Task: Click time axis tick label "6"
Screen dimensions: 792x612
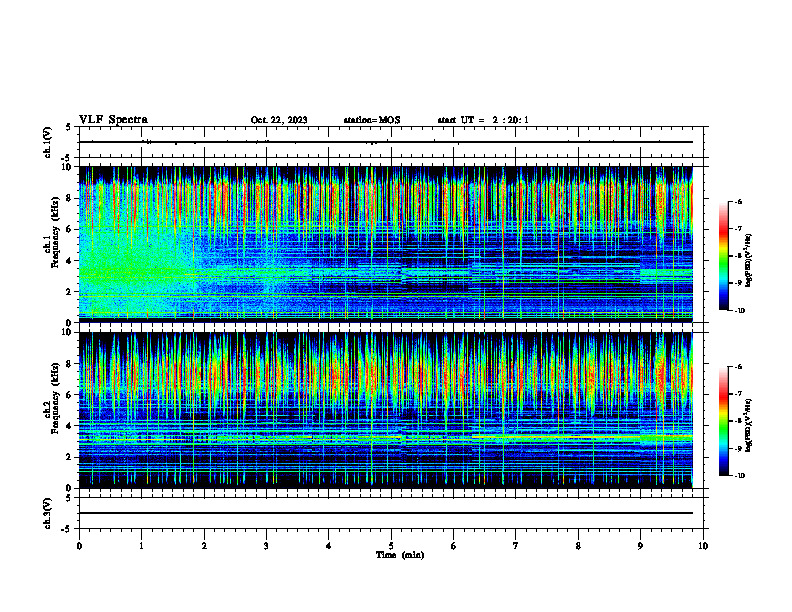Action: (x=453, y=546)
